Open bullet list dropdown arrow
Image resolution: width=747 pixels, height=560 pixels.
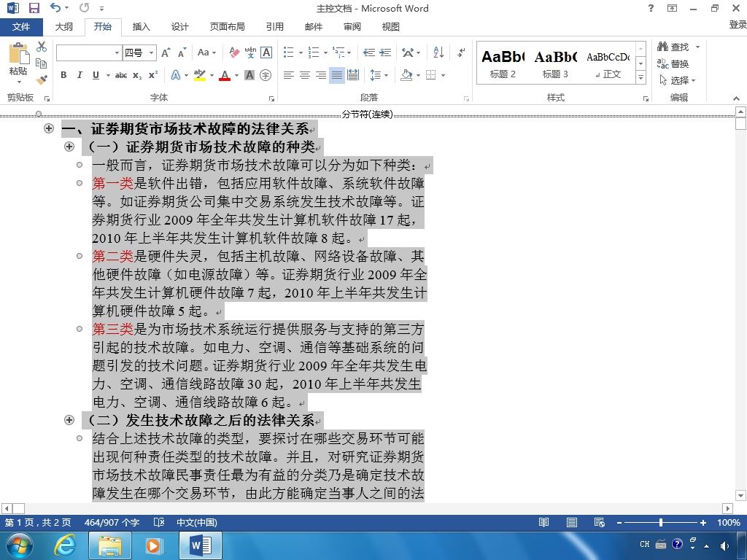tap(301, 52)
